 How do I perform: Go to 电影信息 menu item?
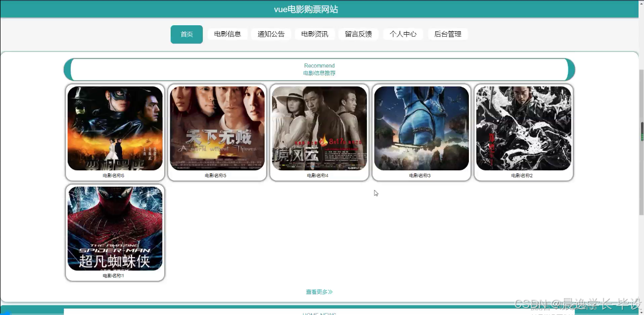(228, 34)
